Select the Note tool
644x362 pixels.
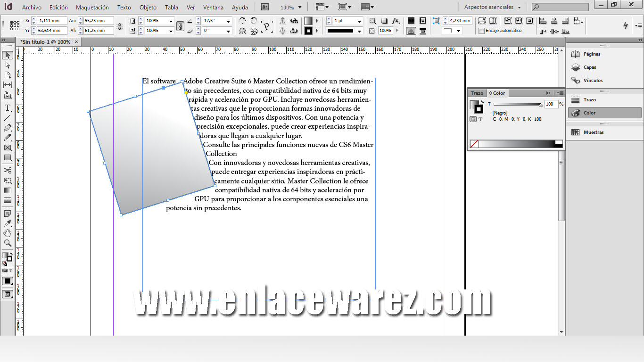point(8,214)
